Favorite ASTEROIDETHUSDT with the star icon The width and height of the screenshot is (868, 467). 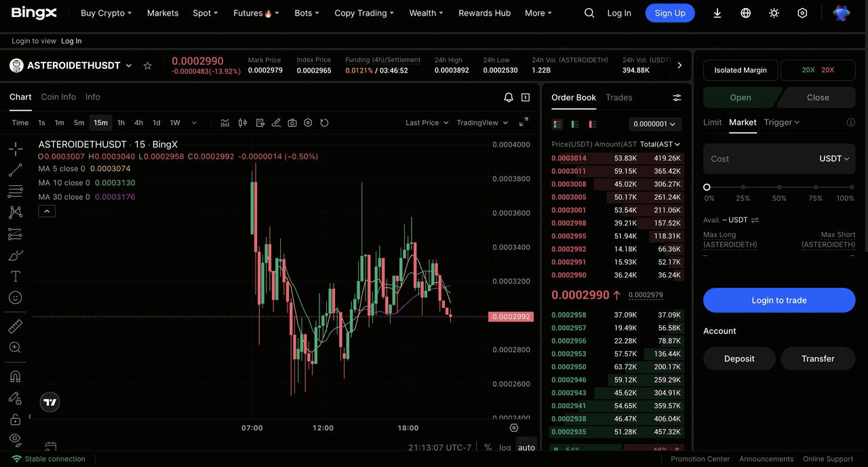pos(147,66)
